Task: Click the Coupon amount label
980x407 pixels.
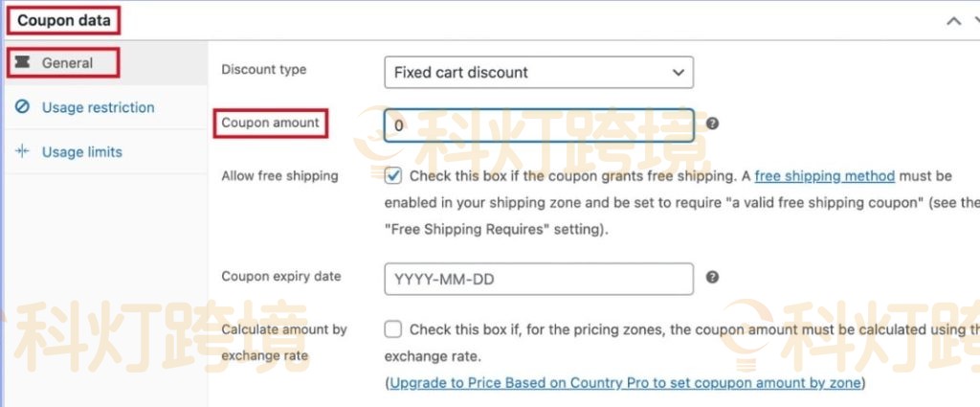Action: pyautogui.click(x=271, y=123)
